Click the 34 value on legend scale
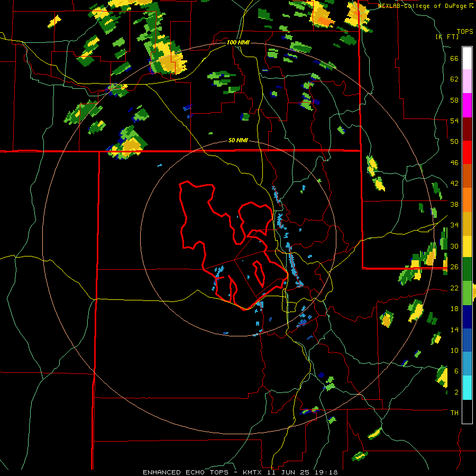Screen dimensions: 476x476 point(454,225)
